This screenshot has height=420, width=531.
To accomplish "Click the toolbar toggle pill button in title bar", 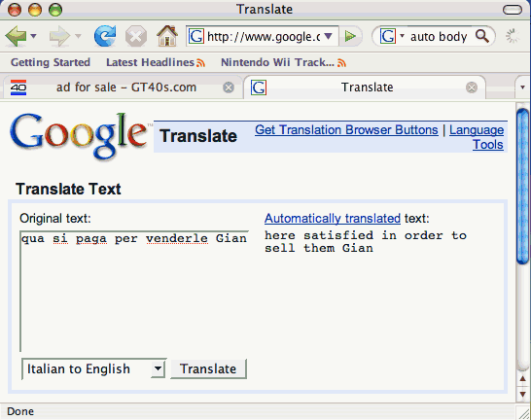I will pyautogui.click(x=513, y=10).
